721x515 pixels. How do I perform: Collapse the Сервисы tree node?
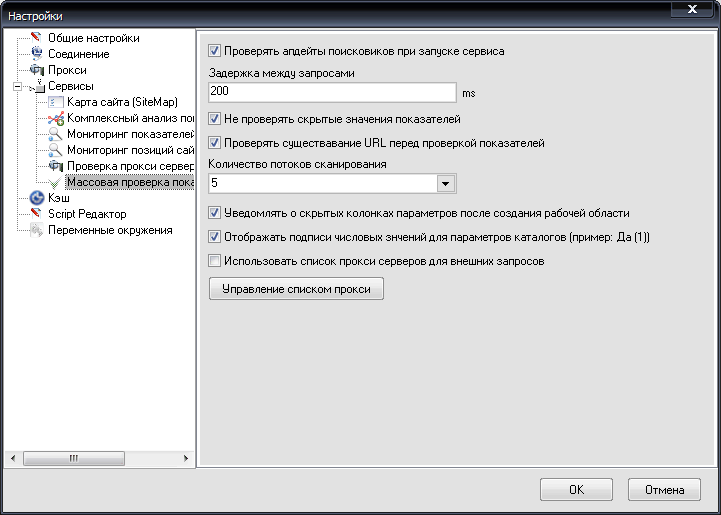point(17,87)
